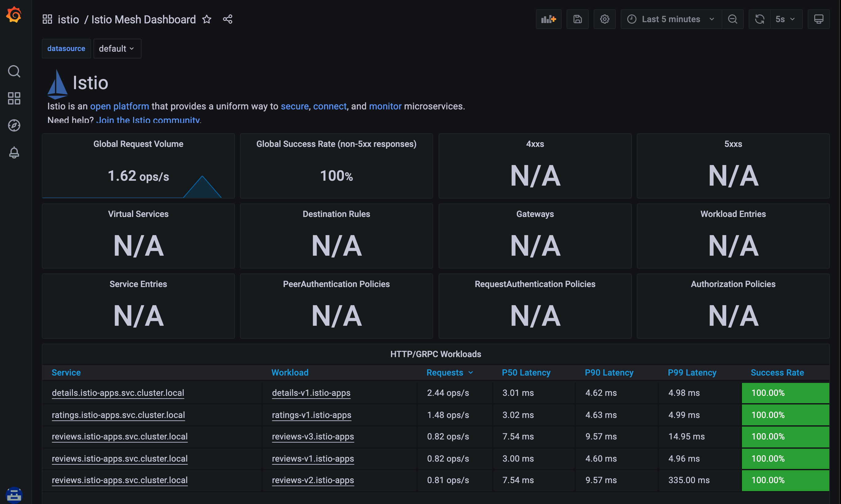The width and height of the screenshot is (841, 504).
Task: Open the Grafana home via the logo
Action: click(14, 14)
